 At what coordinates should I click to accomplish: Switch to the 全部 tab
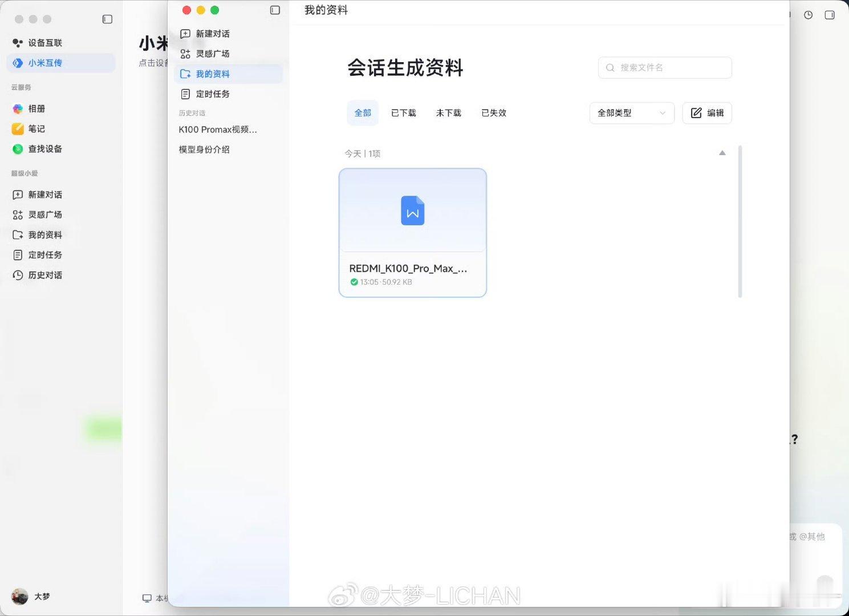pos(363,113)
